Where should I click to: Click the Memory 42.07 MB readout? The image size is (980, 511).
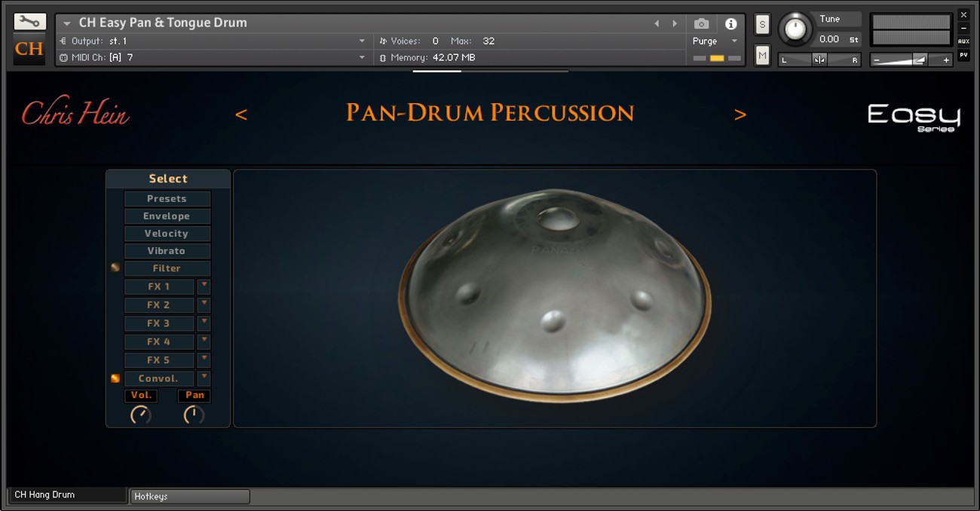[x=427, y=57]
